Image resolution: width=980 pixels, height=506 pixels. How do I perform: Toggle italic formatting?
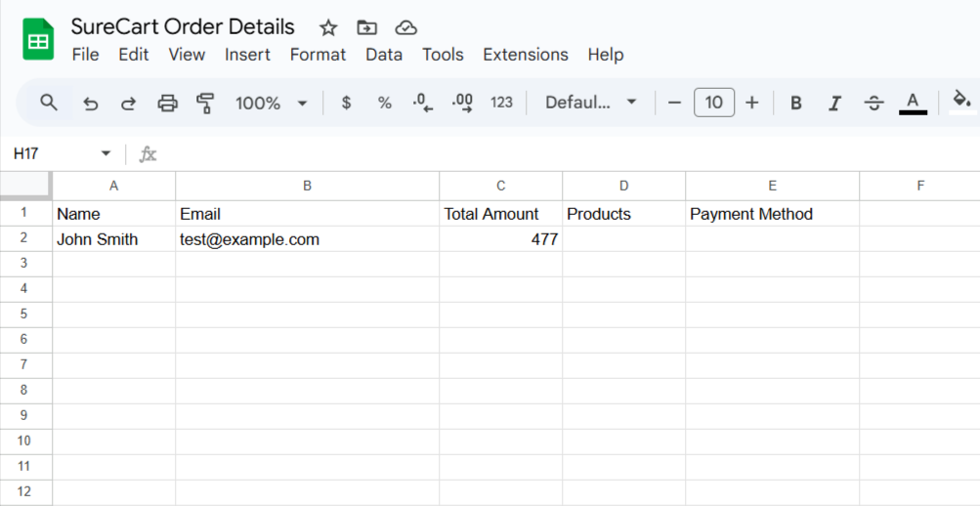(x=834, y=103)
